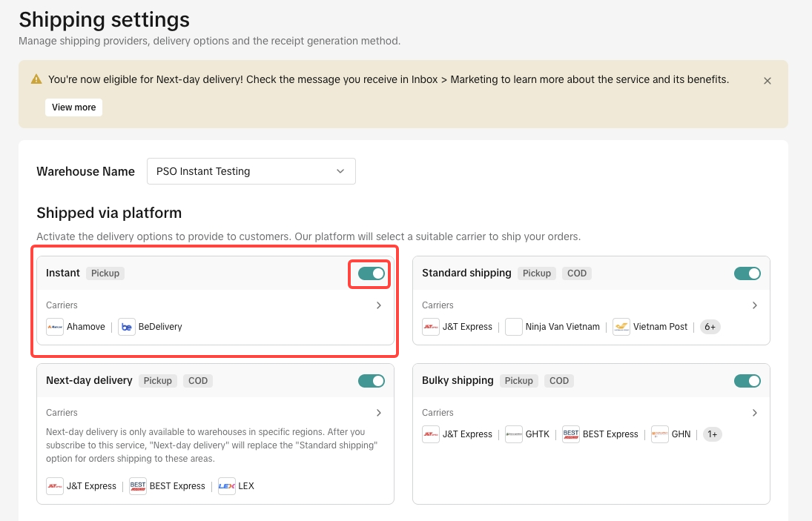The width and height of the screenshot is (812, 521).
Task: Disable the Instant delivery toggle
Action: [372, 273]
